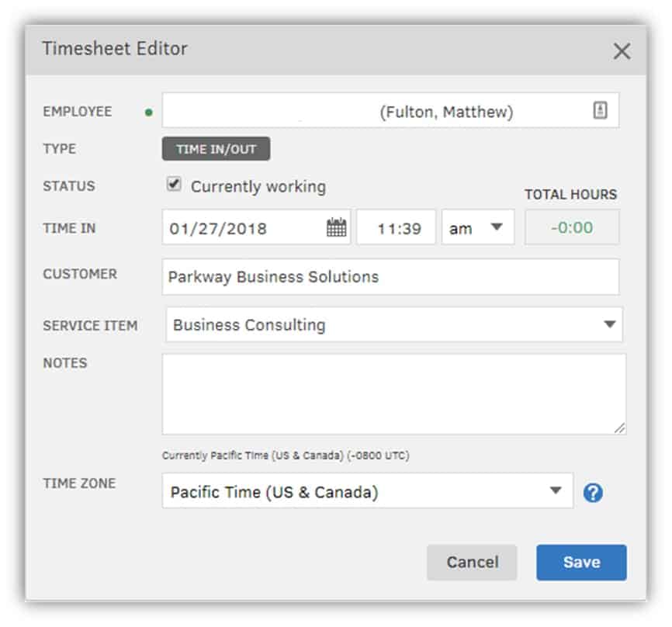Open the Time In calendar picker icon
Viewport: 672px width, 627px height.
[x=337, y=227]
